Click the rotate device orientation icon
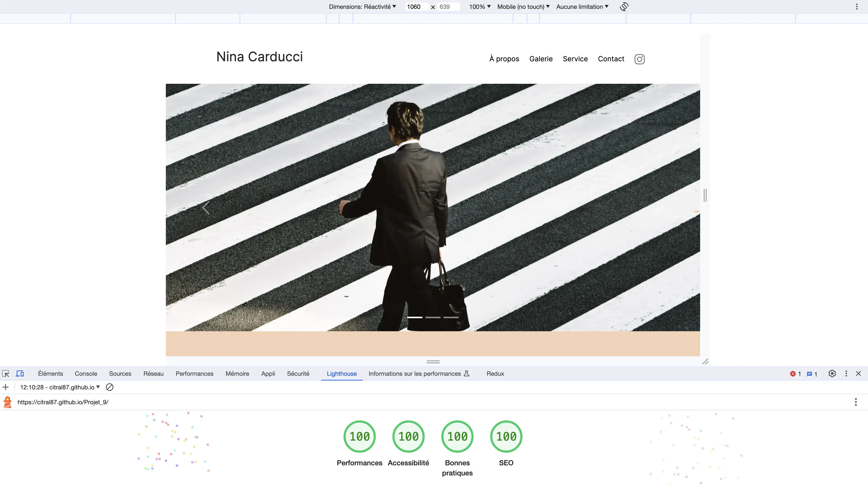868x485 pixels. [624, 7]
